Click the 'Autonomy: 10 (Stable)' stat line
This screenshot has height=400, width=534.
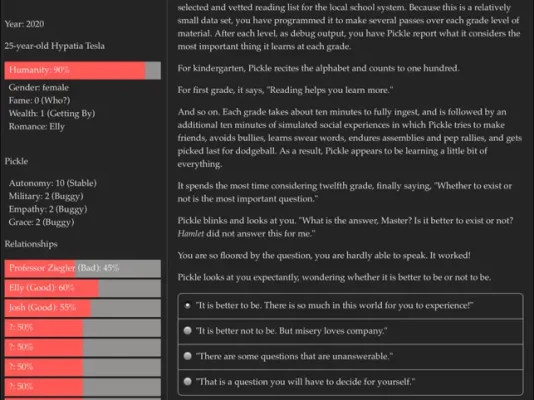point(53,183)
